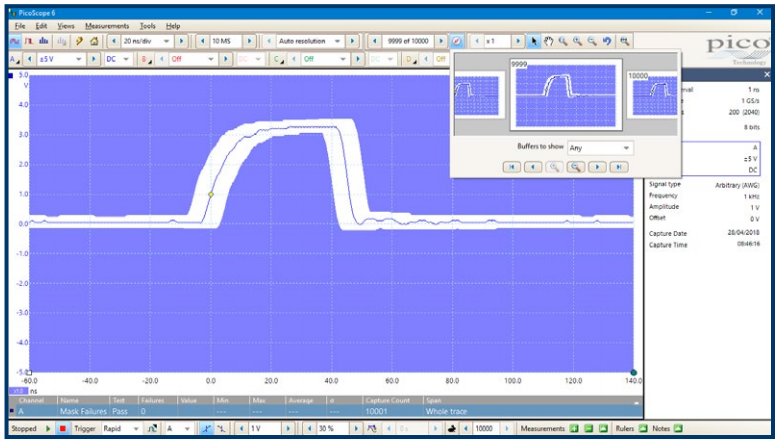779x444 pixels.
Task: Go to previous buffer in navigator
Action: coord(533,167)
